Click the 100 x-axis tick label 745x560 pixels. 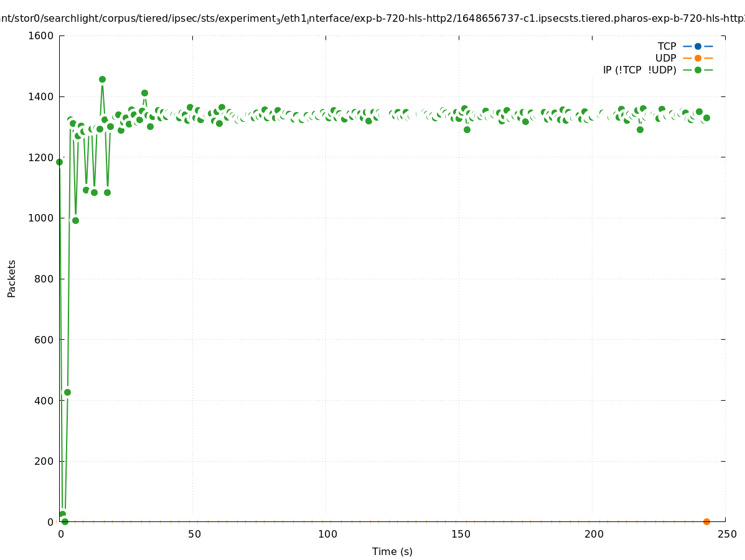tap(327, 534)
